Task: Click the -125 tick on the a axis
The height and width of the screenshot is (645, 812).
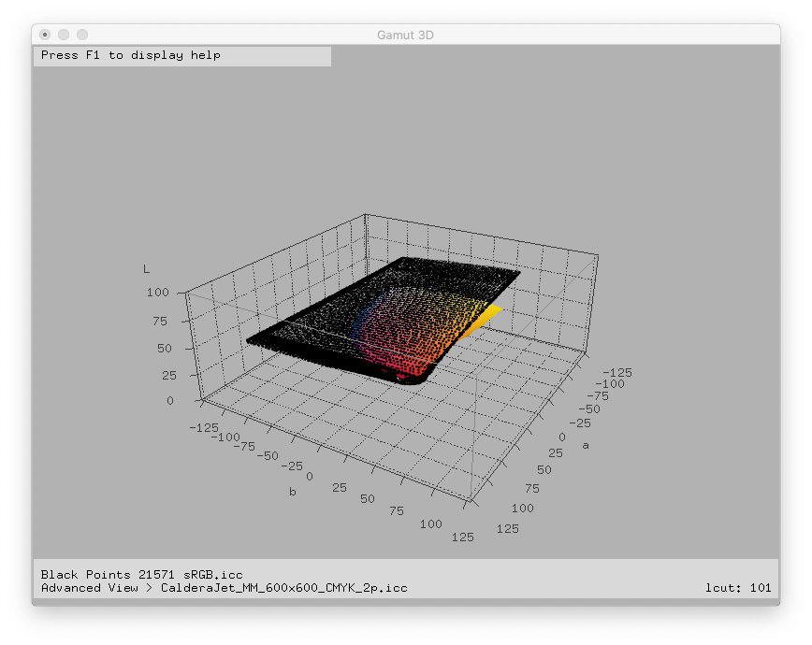Action: pos(617,372)
